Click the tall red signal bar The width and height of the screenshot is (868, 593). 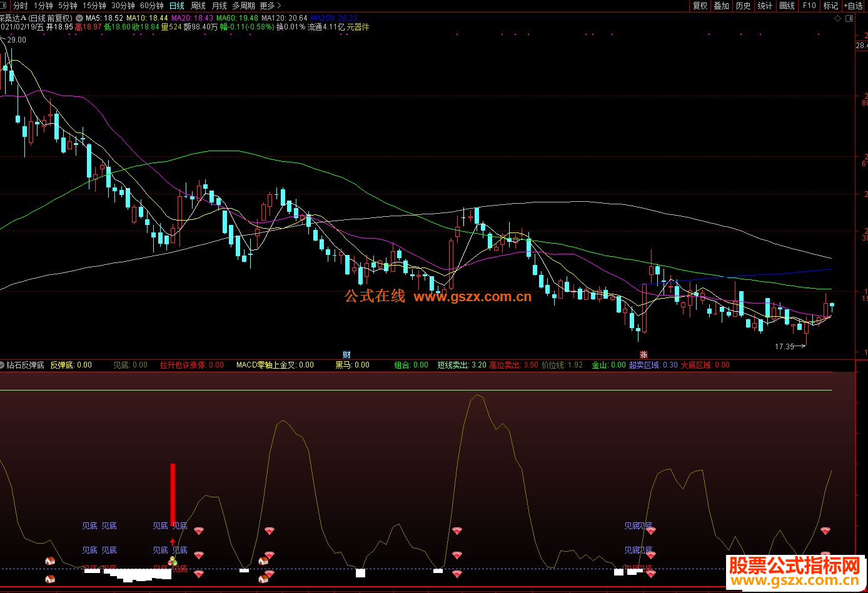tap(173, 495)
